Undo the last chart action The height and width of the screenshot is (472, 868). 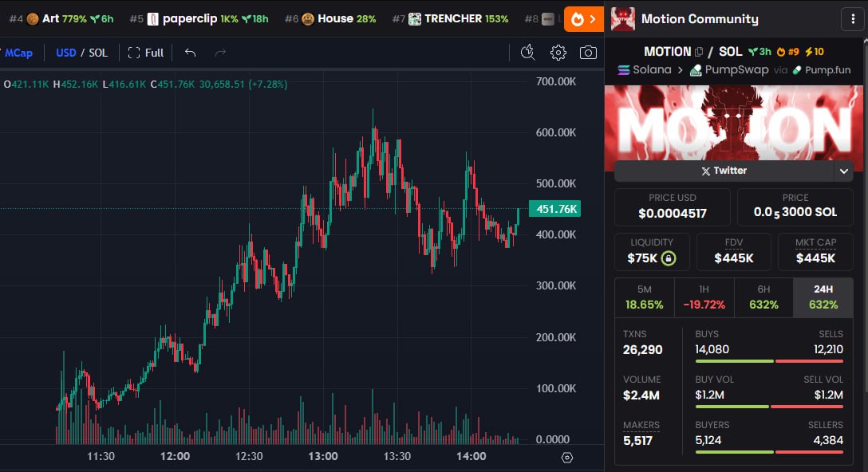tap(191, 53)
